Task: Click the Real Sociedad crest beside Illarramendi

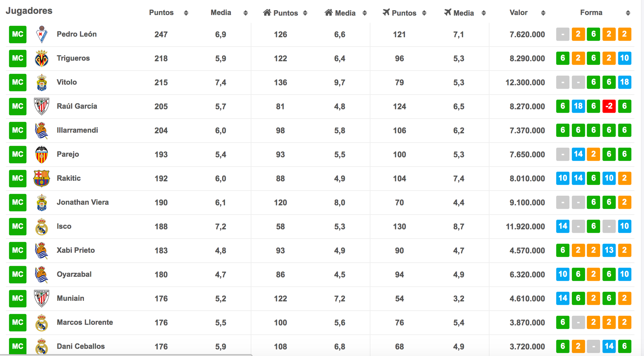Action: pyautogui.click(x=42, y=130)
